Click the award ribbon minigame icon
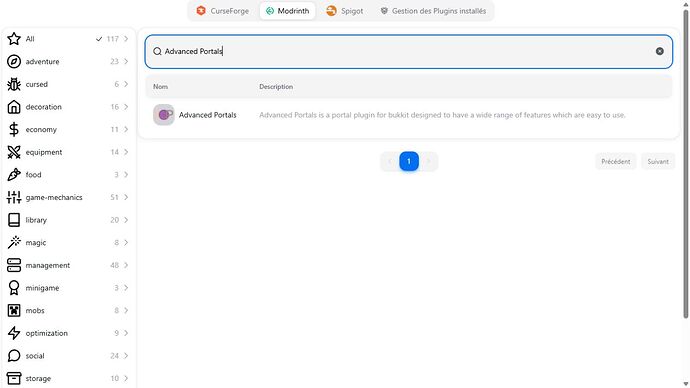The image size is (690, 388). coord(14,288)
